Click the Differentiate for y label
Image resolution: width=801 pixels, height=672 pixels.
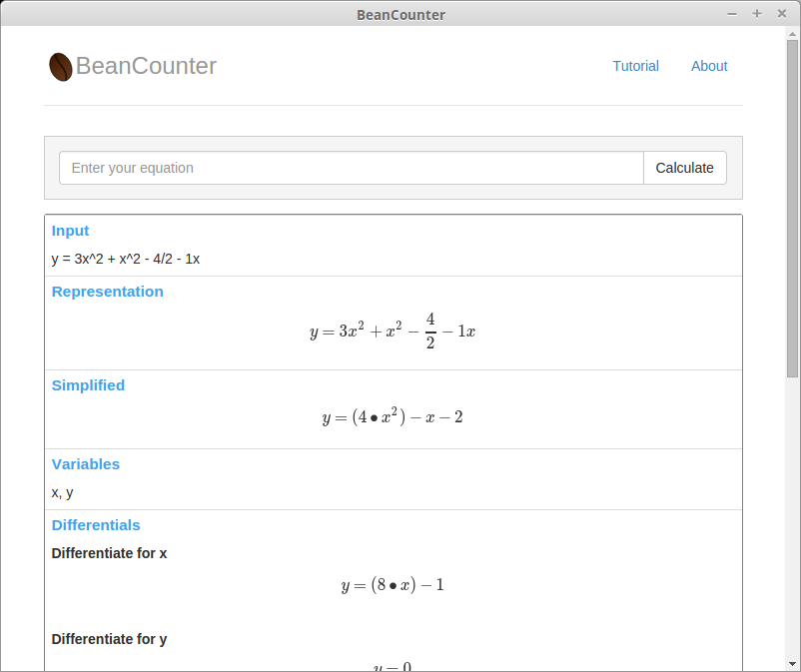pos(109,639)
